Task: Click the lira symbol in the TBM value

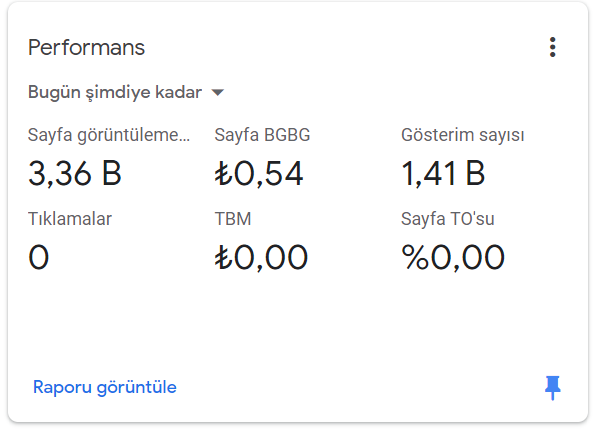Action: [x=223, y=257]
